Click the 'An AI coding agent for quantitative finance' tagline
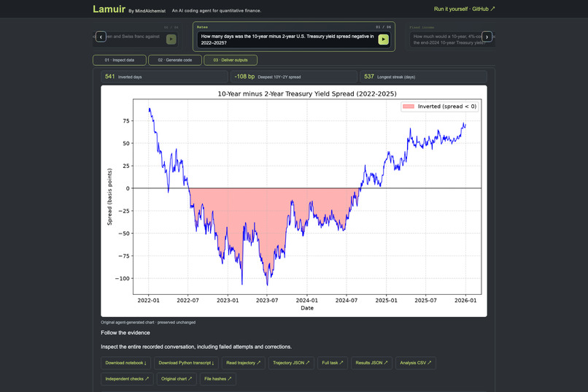Screen dimensions: 588x392 (217, 10)
